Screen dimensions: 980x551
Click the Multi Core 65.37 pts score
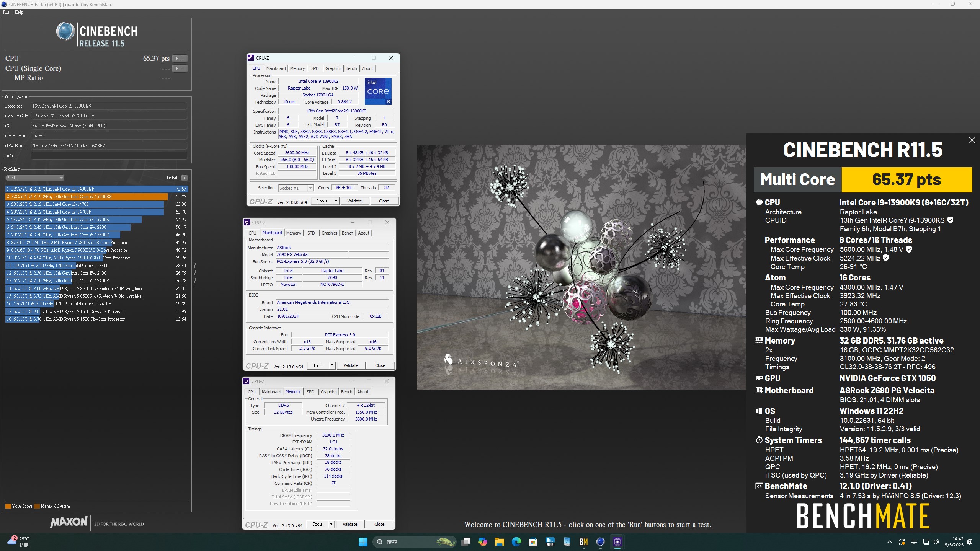(906, 179)
